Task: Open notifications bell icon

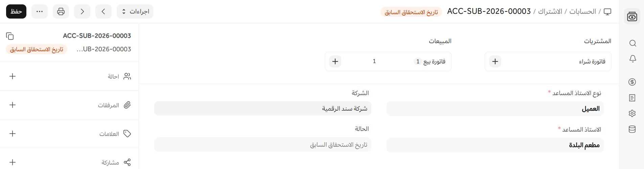Action: pos(632,59)
